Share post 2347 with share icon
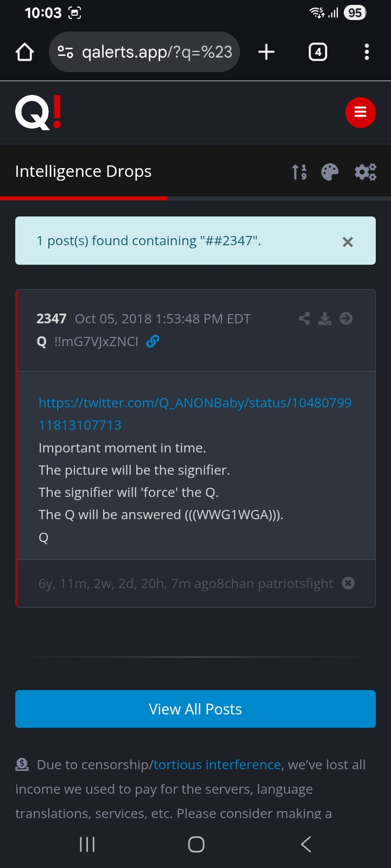The width and height of the screenshot is (391, 868). (304, 318)
